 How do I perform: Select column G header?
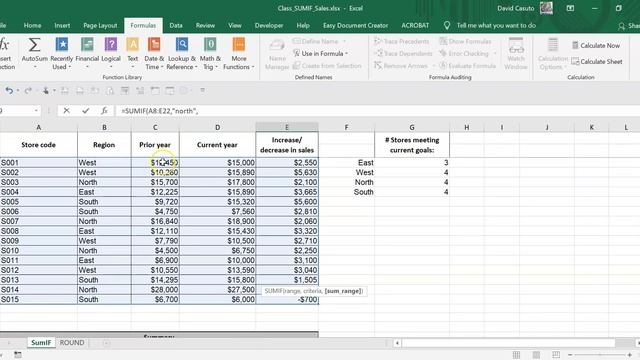click(x=412, y=127)
